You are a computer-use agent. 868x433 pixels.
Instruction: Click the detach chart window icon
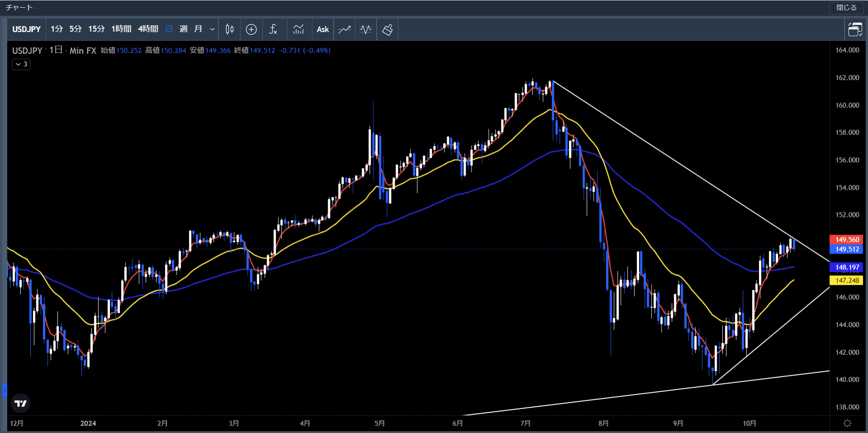[855, 29]
